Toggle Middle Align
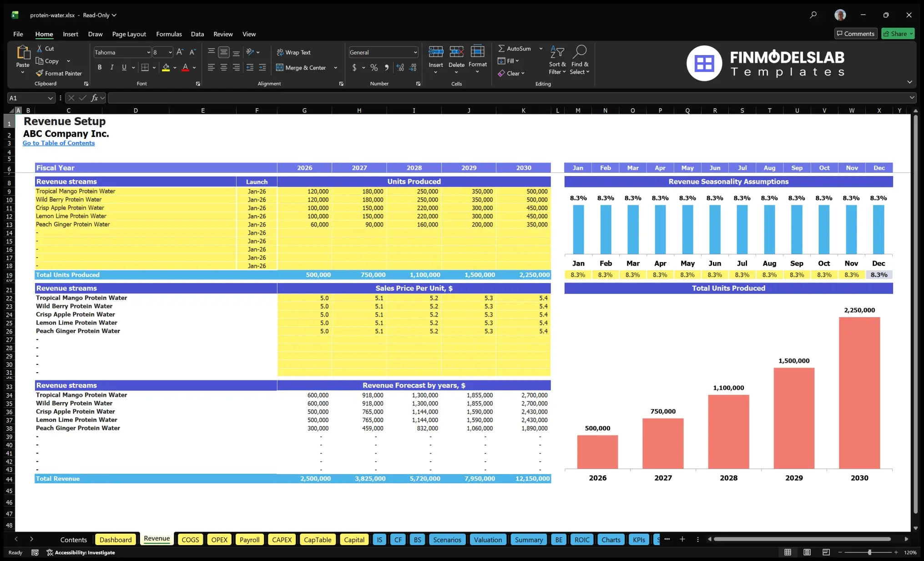This screenshot has height=561, width=924. (224, 52)
